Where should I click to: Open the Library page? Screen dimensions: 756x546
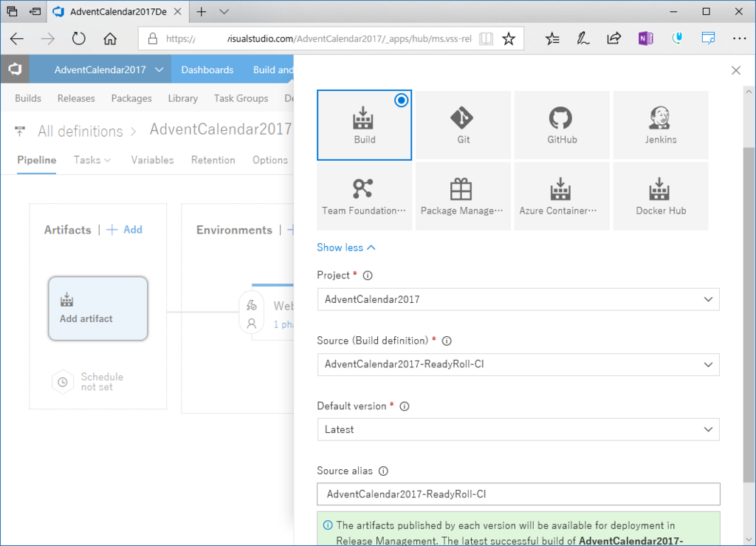point(183,98)
